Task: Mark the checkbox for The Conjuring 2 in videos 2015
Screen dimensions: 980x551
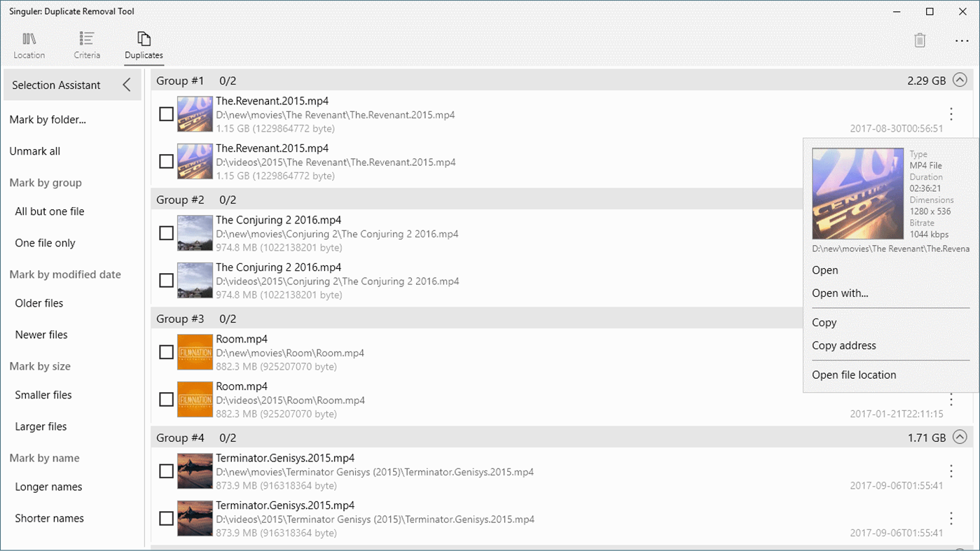Action: click(x=166, y=280)
